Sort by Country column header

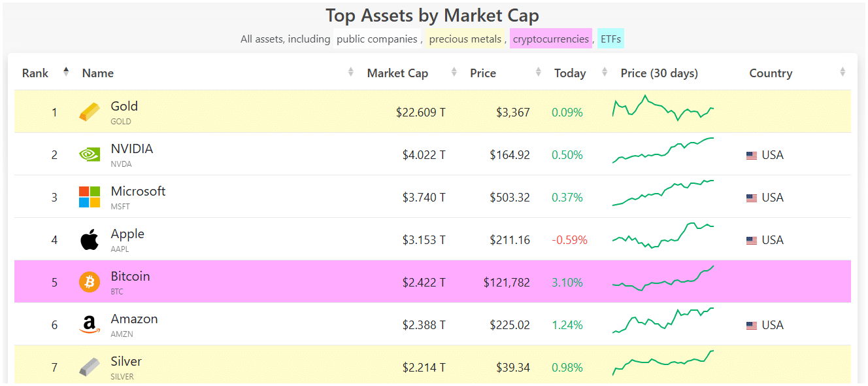click(x=771, y=73)
